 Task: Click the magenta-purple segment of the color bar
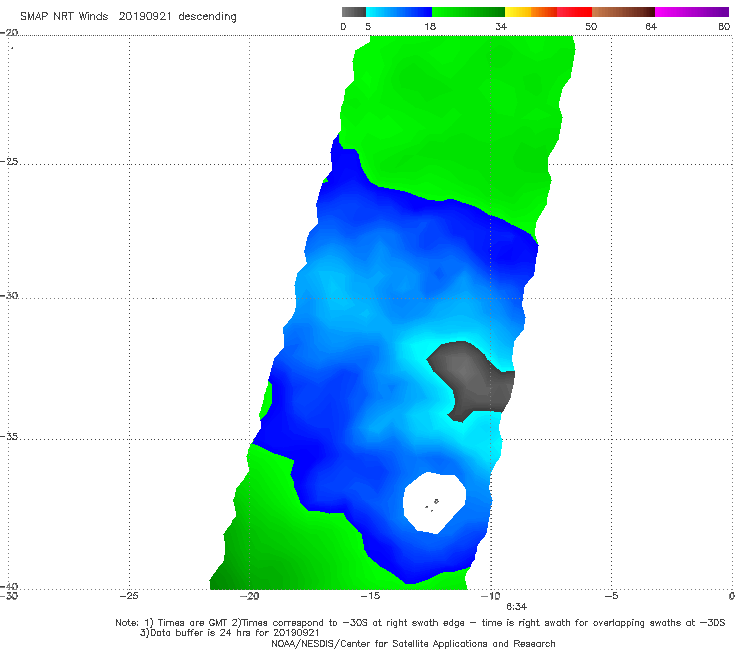[x=692, y=12]
